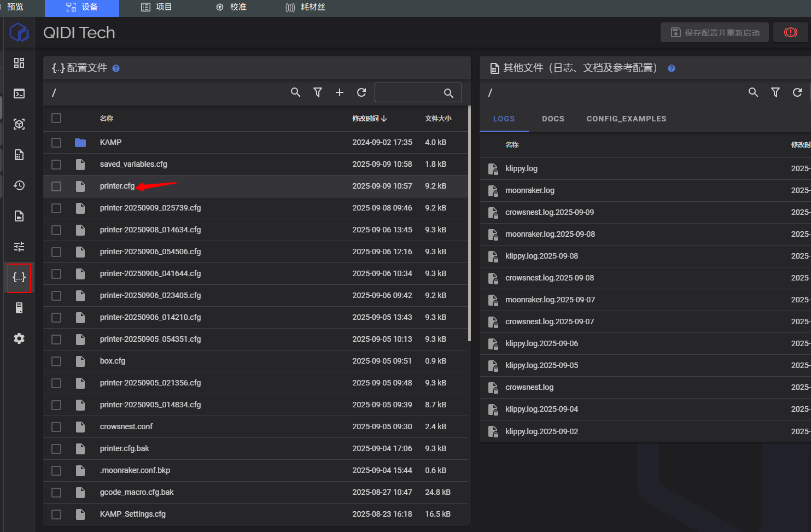Open filter icon in config files panel
811x532 pixels.
pyautogui.click(x=318, y=92)
